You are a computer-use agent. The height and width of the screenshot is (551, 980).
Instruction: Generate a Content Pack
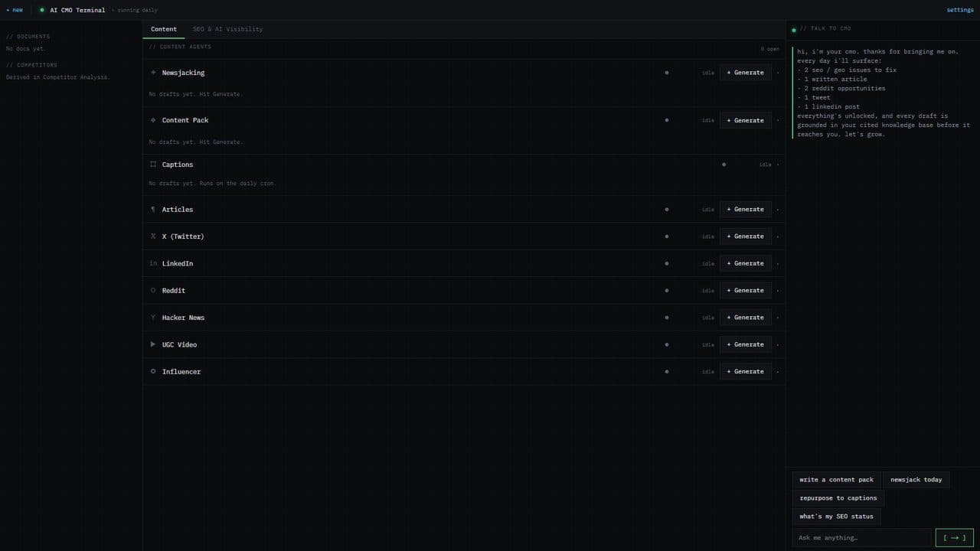point(745,120)
